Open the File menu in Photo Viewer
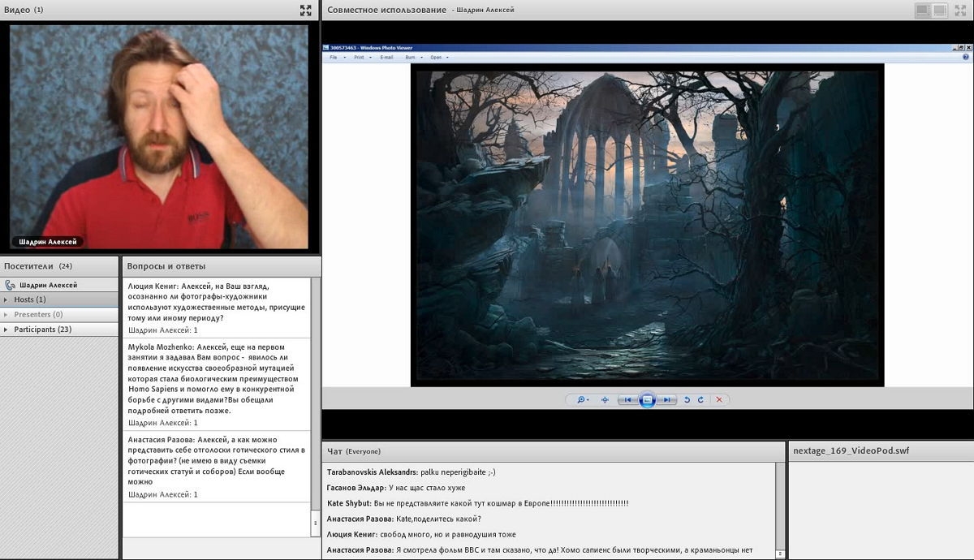 (335, 58)
